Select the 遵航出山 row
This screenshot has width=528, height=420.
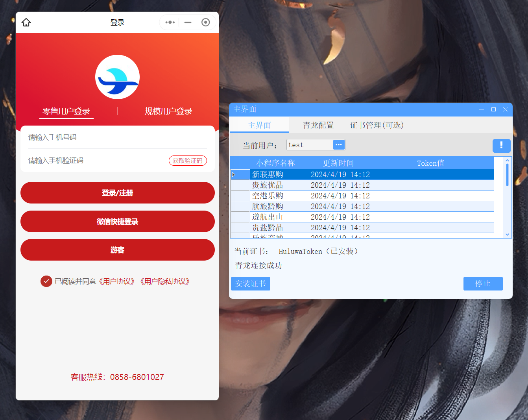click(x=362, y=217)
